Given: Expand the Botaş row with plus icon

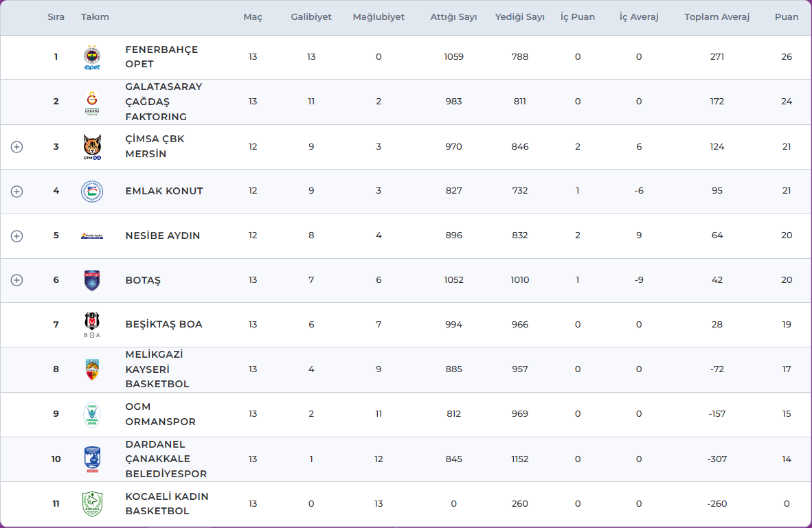Looking at the screenshot, I should click(17, 280).
